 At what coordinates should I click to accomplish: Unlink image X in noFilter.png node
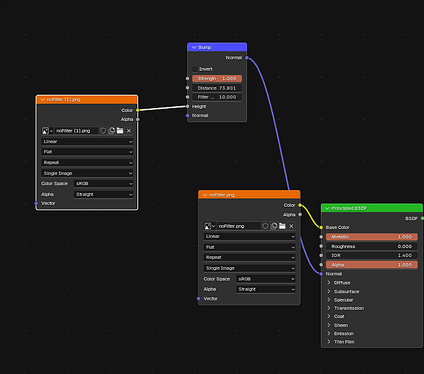[x=291, y=226]
